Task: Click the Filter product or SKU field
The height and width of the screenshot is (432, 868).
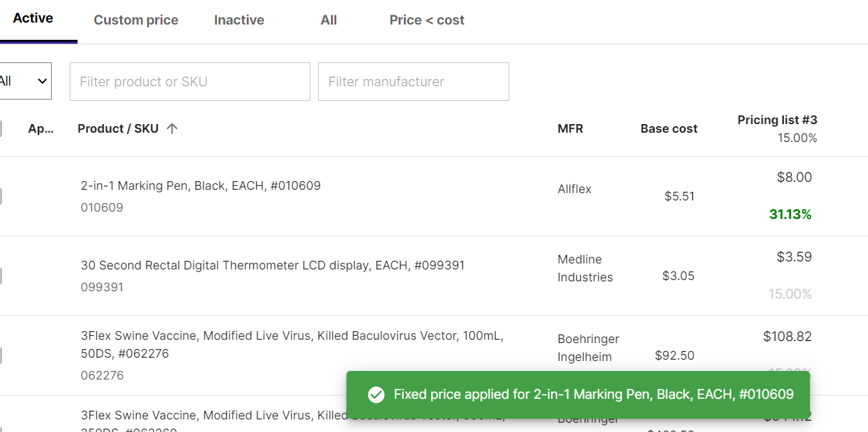Action: (x=190, y=81)
